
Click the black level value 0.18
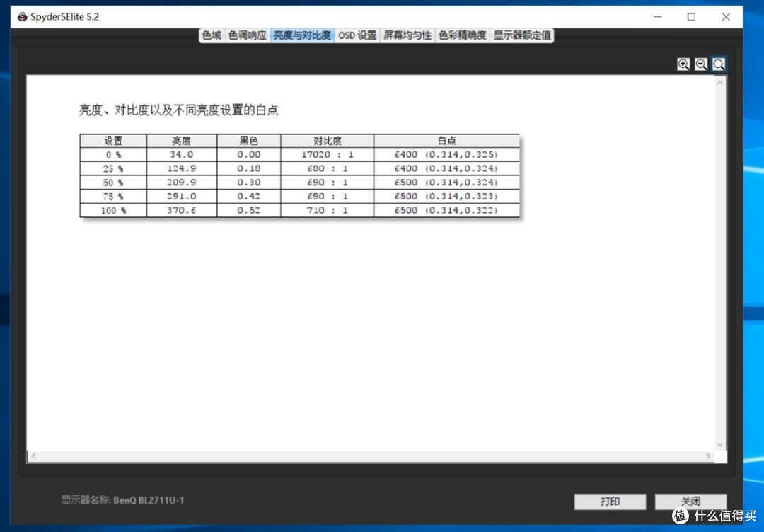coord(248,168)
